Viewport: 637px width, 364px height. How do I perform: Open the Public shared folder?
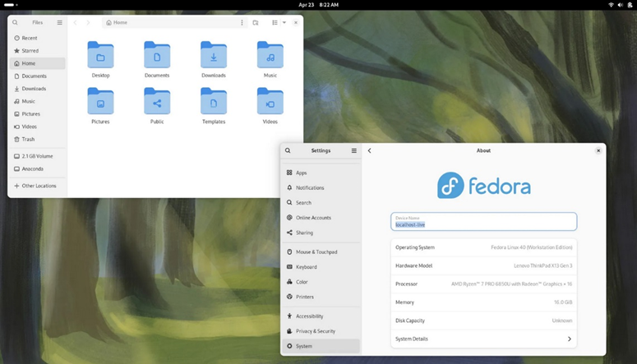pyautogui.click(x=157, y=101)
